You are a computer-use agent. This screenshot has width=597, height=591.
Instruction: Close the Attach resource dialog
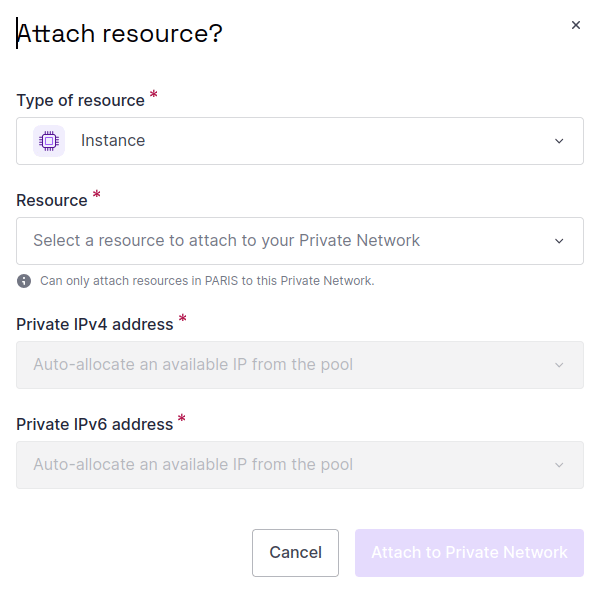coord(576,25)
